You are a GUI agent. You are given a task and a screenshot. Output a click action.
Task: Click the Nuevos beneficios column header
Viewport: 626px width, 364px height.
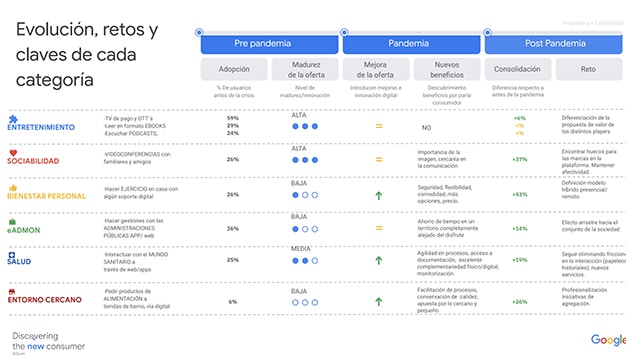click(x=447, y=69)
